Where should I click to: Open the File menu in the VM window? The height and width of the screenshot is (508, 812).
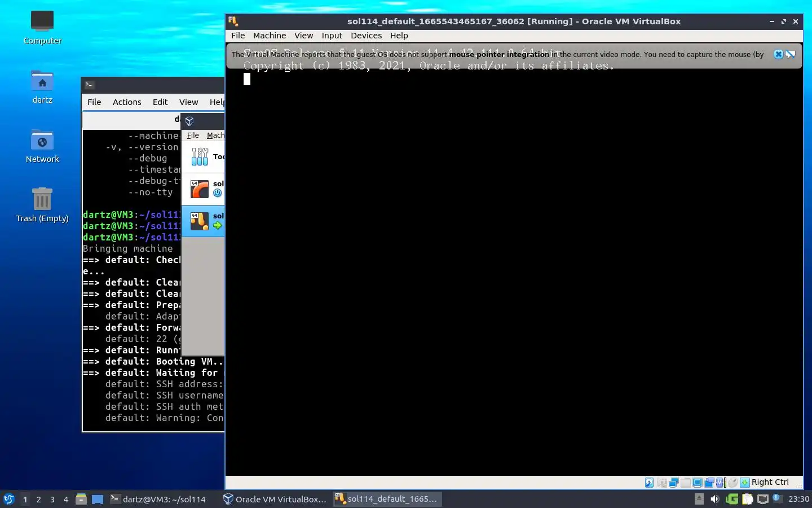coord(238,36)
